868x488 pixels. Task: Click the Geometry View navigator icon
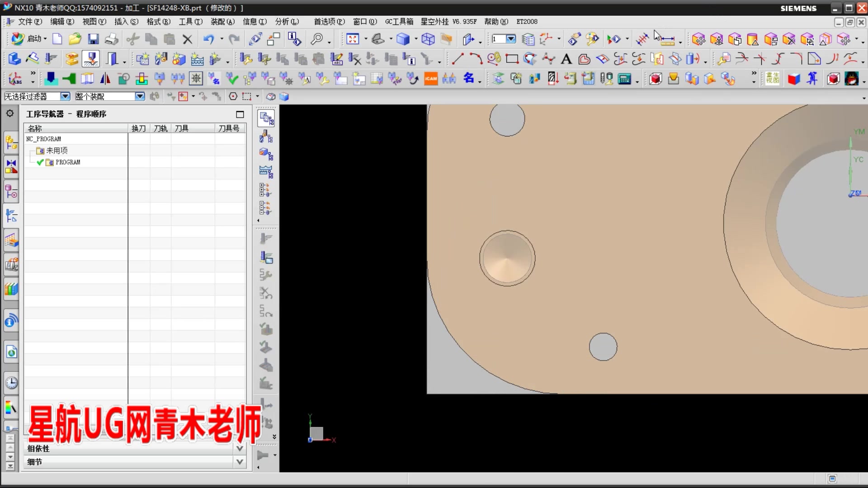tap(266, 154)
